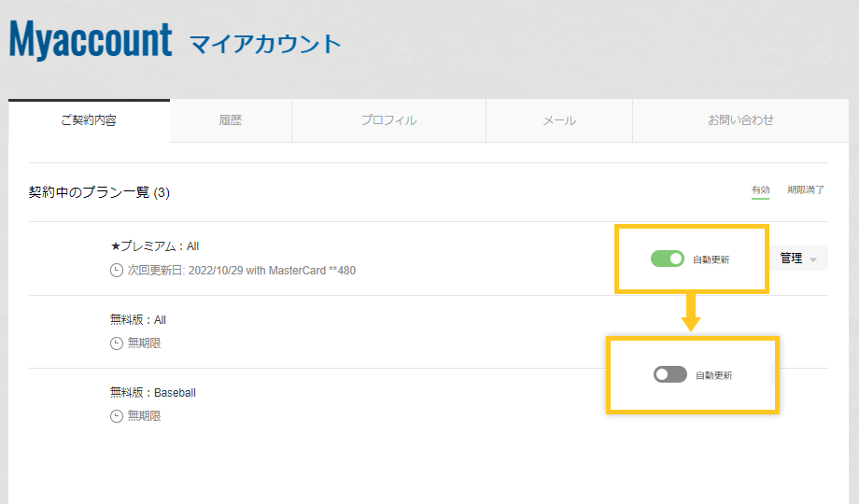Click the clock icon in 無料版：All row

pyautogui.click(x=117, y=343)
